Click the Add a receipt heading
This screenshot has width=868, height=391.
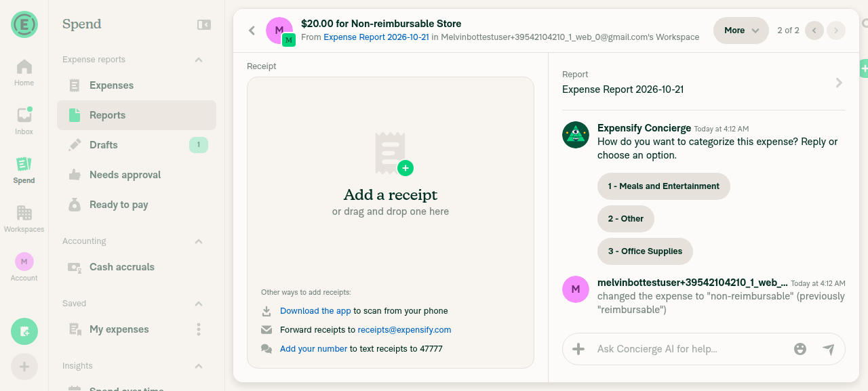coord(391,195)
